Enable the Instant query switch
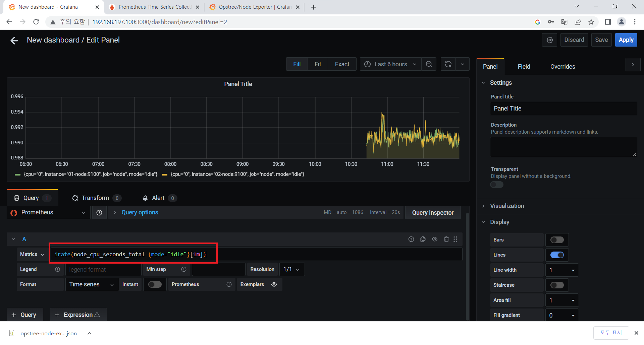Image resolution: width=644 pixels, height=345 pixels. (155, 284)
